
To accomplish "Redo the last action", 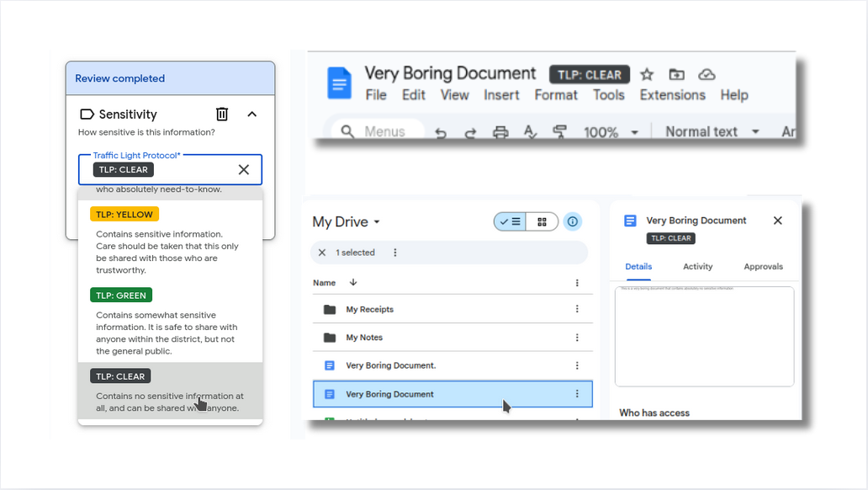I will [470, 132].
